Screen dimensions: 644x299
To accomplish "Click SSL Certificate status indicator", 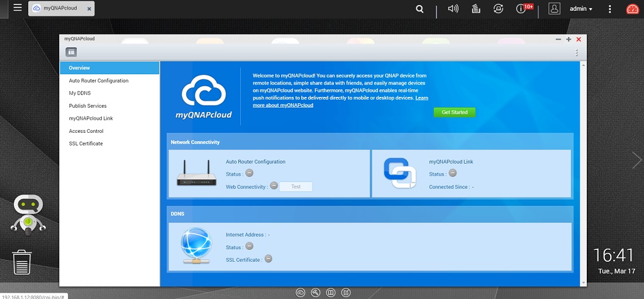I will [x=268, y=259].
